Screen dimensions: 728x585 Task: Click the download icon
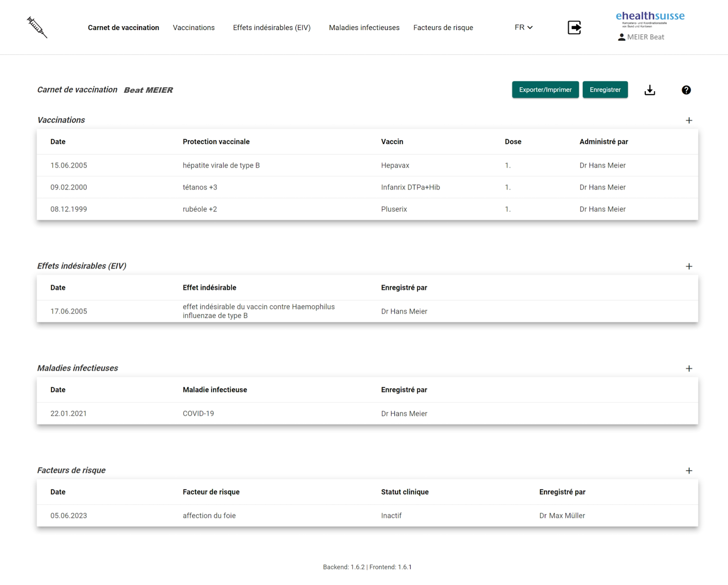649,90
